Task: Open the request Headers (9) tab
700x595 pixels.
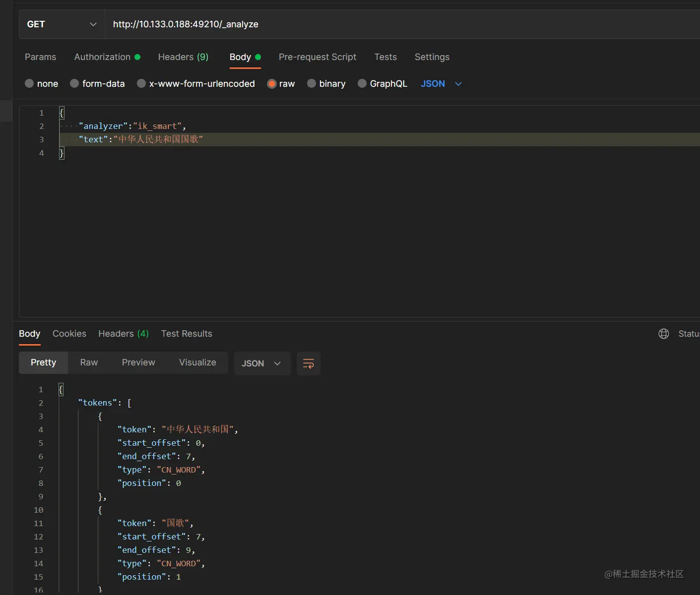Action: 183,57
